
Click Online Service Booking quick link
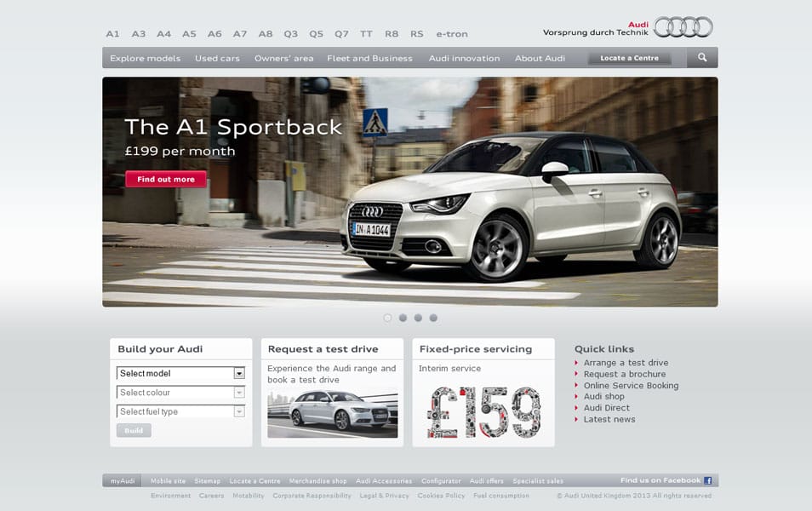[631, 386]
